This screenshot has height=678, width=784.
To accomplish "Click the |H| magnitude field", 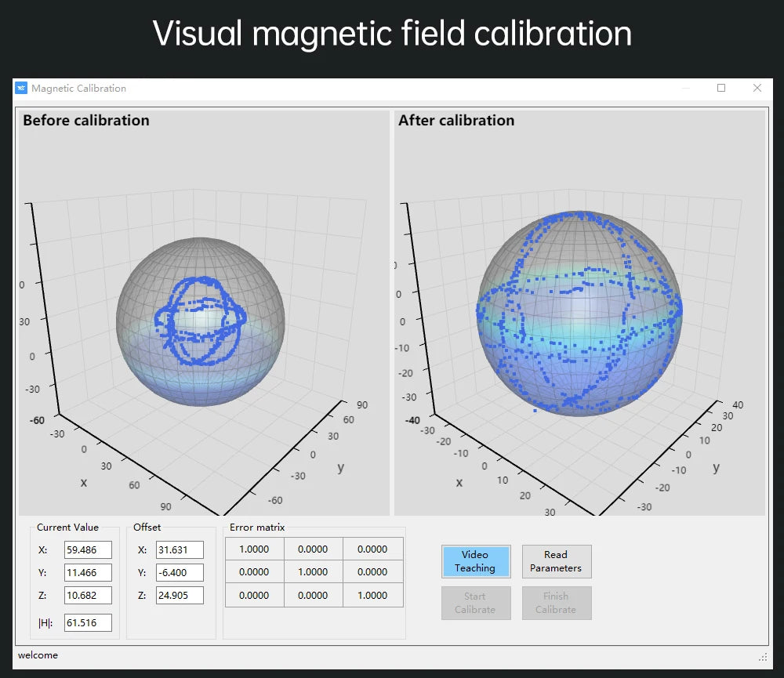I will (88, 622).
